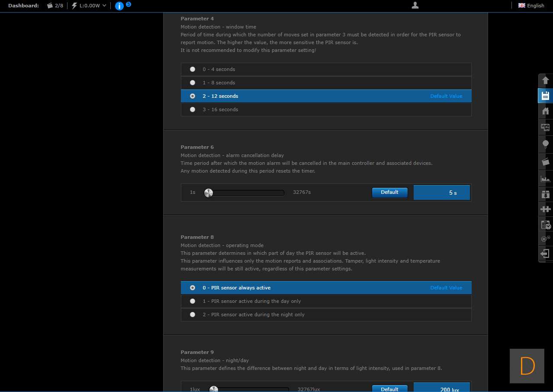Open the energy chart icon in sidebar
This screenshot has height=392, width=553.
[545, 178]
